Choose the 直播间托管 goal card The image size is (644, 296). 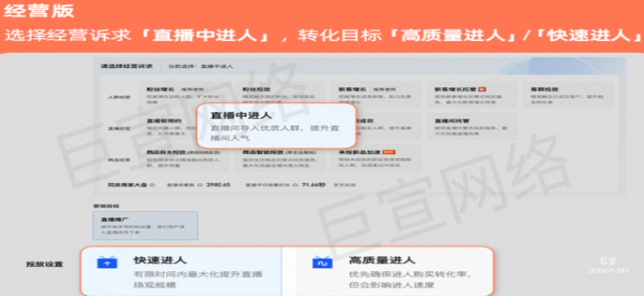pyautogui.click(x=472, y=127)
